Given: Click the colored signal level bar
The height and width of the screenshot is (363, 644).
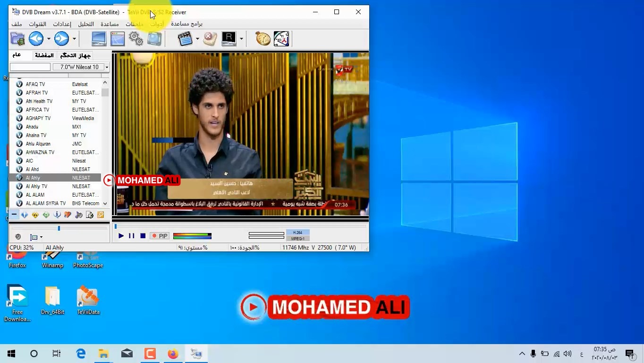Looking at the screenshot, I should point(192,236).
